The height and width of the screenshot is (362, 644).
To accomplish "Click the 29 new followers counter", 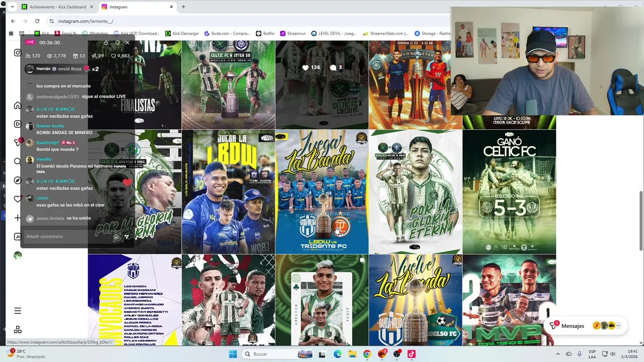I will click(98, 56).
